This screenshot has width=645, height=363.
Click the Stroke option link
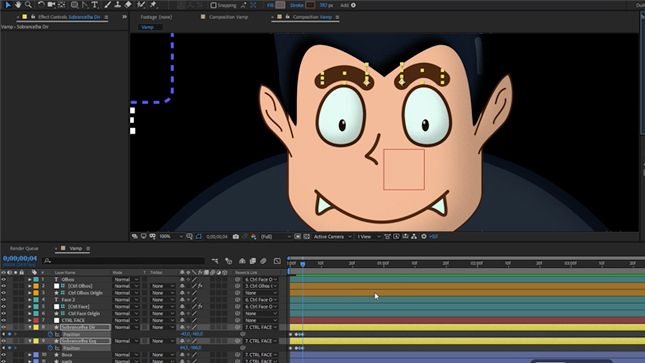pos(297,5)
